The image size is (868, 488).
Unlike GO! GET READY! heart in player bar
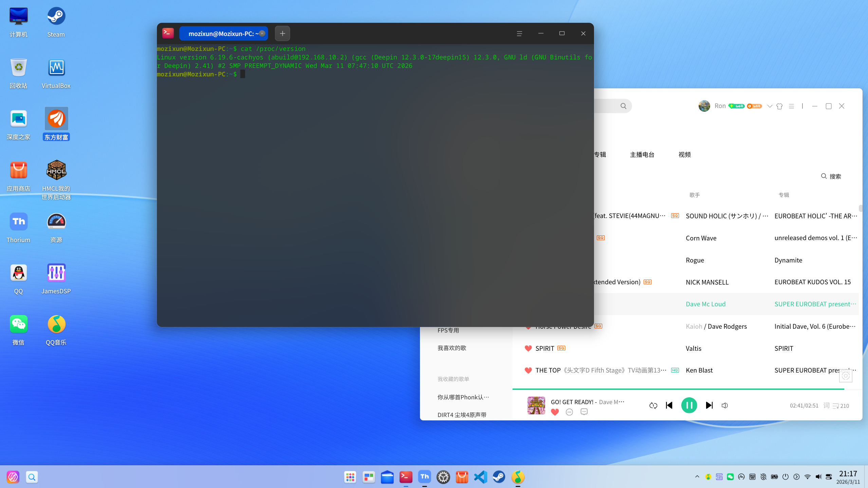point(555,412)
